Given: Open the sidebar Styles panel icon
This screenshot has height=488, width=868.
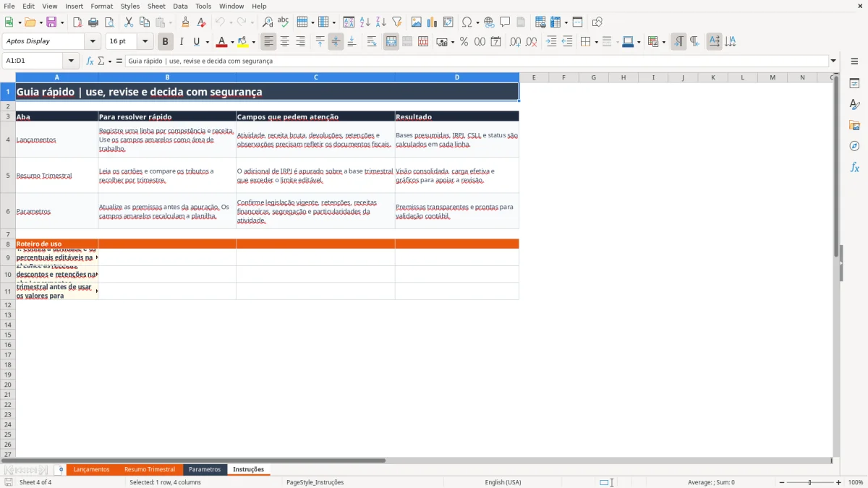Looking at the screenshot, I should tap(854, 104).
